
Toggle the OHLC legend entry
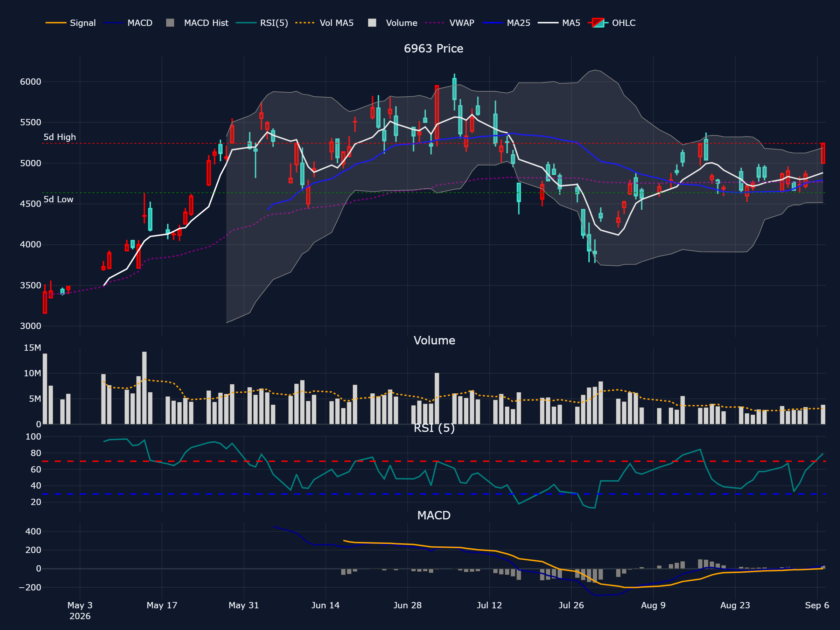pos(611,23)
